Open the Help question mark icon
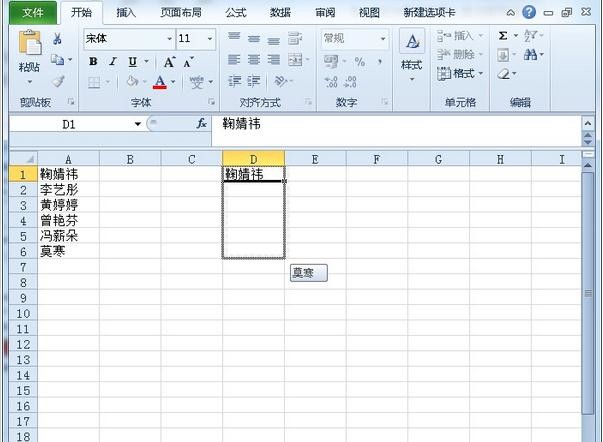Screen dimensions: 603x442 pyautogui.click(x=529, y=12)
